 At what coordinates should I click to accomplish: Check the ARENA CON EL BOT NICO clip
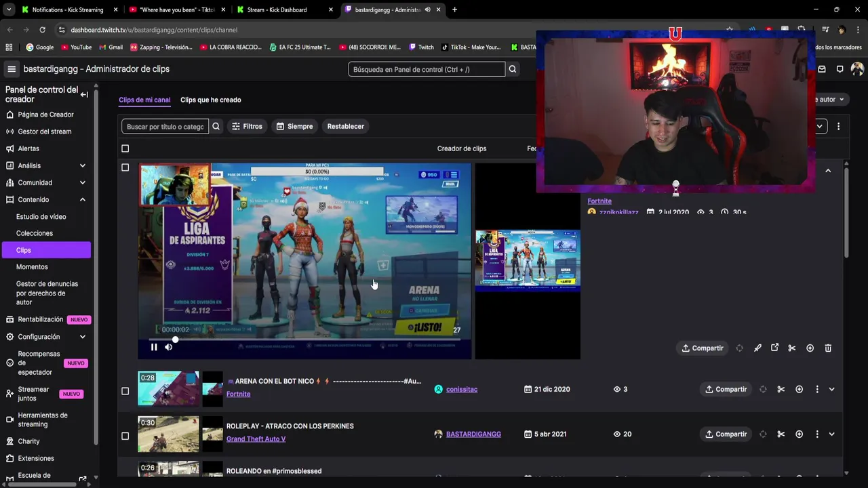pyautogui.click(x=125, y=391)
